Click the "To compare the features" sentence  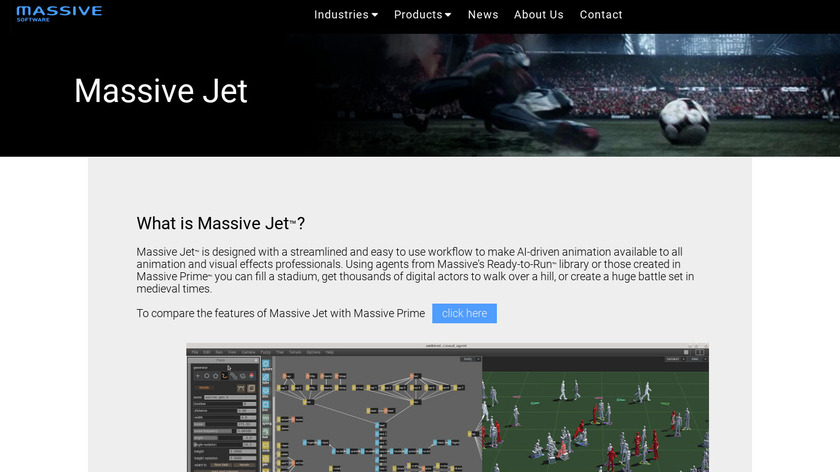(281, 313)
